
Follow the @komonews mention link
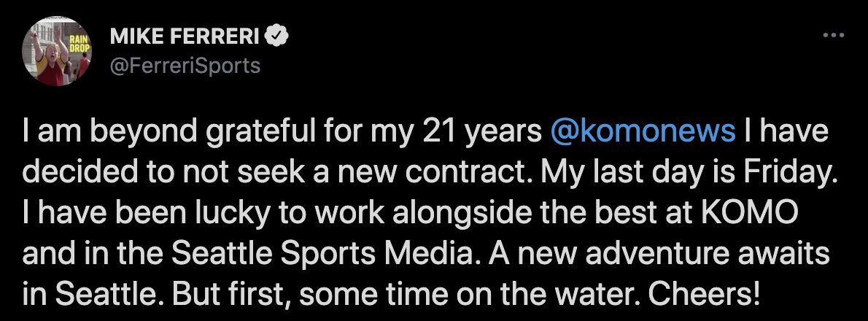coord(643,132)
